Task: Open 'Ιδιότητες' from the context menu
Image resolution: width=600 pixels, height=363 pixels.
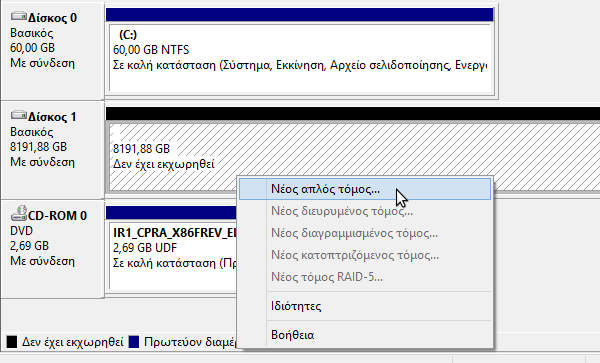Action: point(365,306)
